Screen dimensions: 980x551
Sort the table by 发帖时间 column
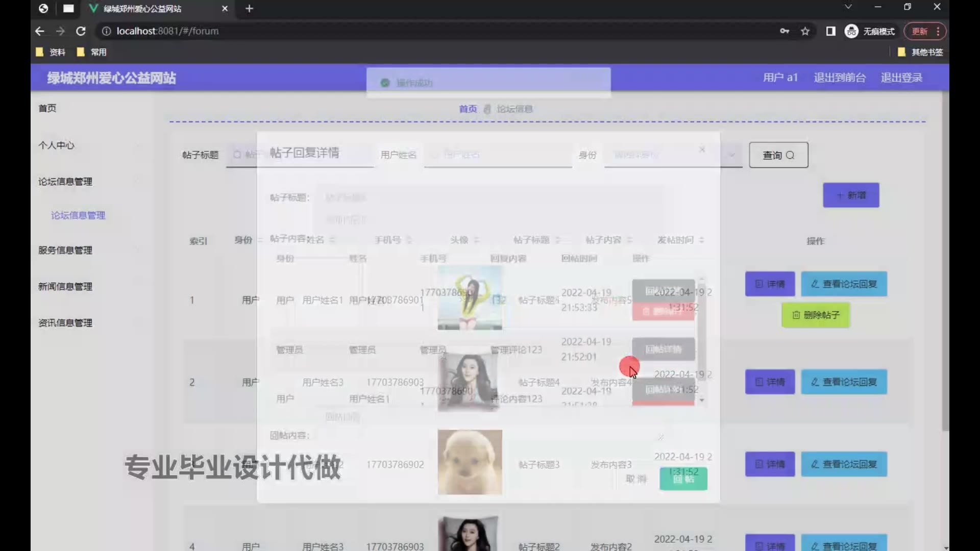[x=701, y=240]
